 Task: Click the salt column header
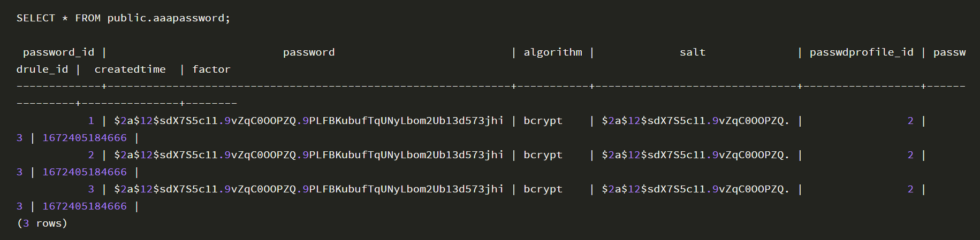(x=693, y=52)
